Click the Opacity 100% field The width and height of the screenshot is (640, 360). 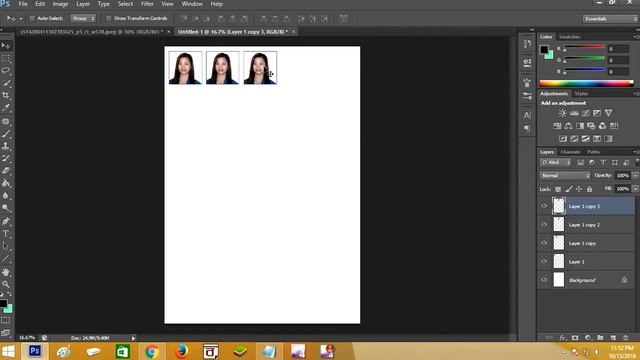622,176
